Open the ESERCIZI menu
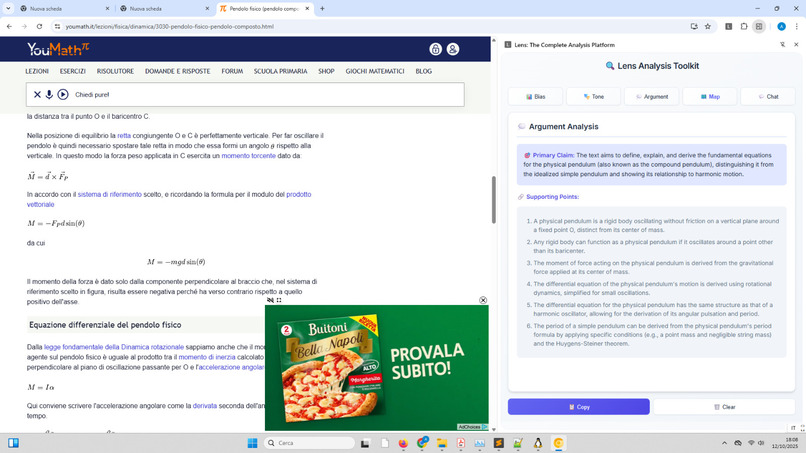806x453 pixels. click(x=72, y=71)
